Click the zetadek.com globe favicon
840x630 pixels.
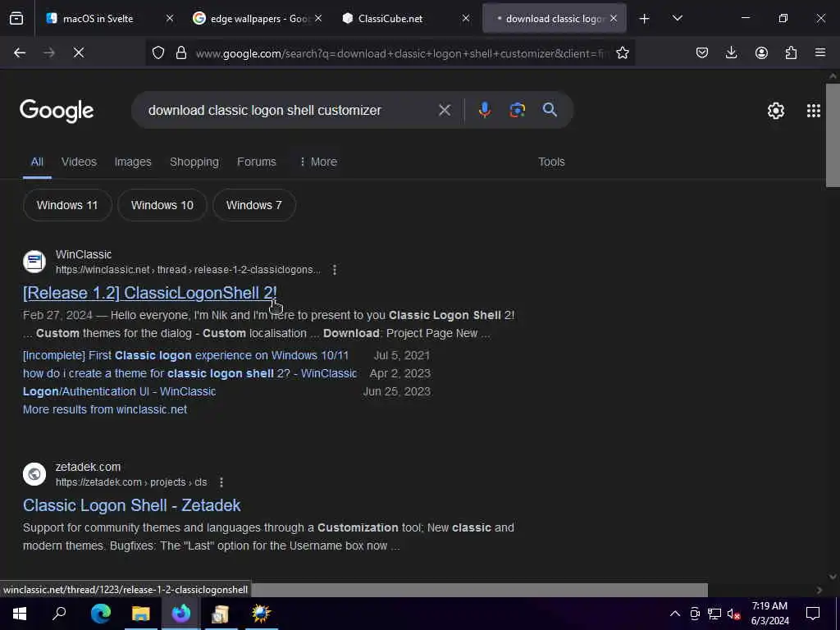[34, 474]
